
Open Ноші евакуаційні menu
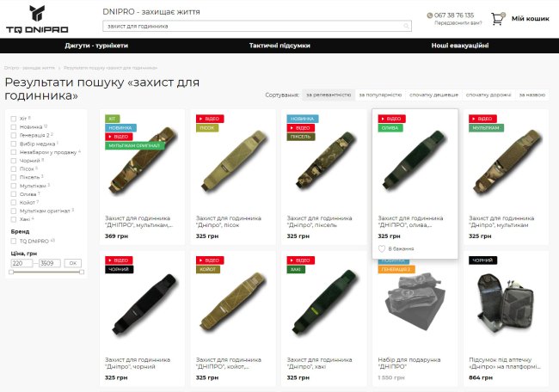click(x=460, y=46)
